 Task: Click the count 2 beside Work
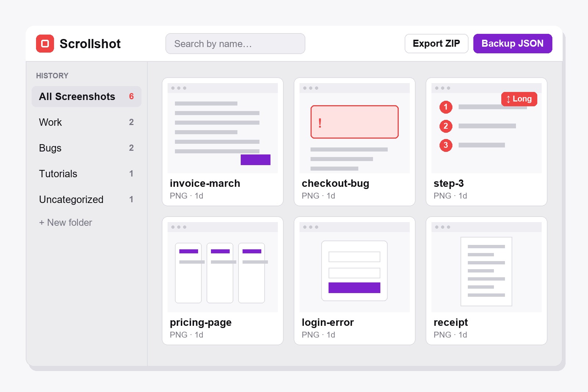click(131, 122)
